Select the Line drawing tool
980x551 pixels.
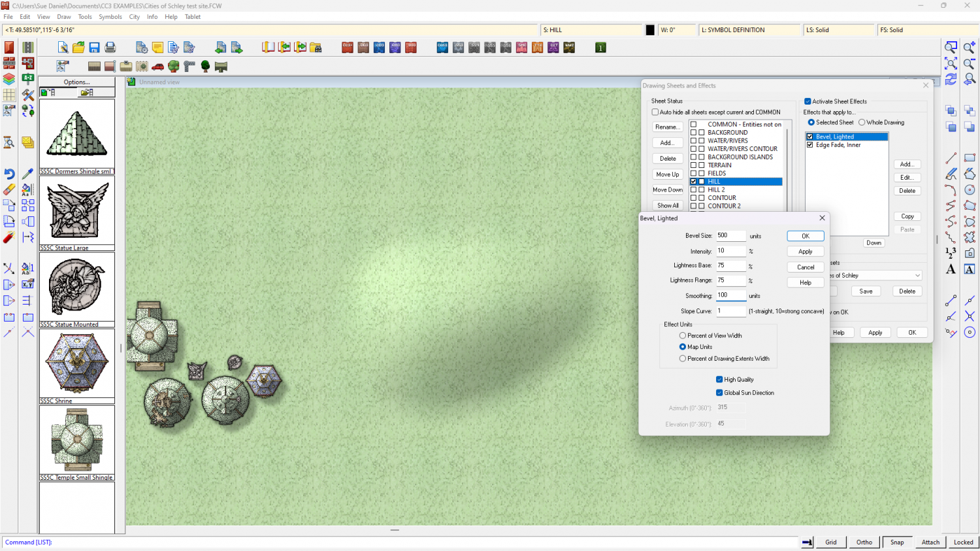point(951,158)
